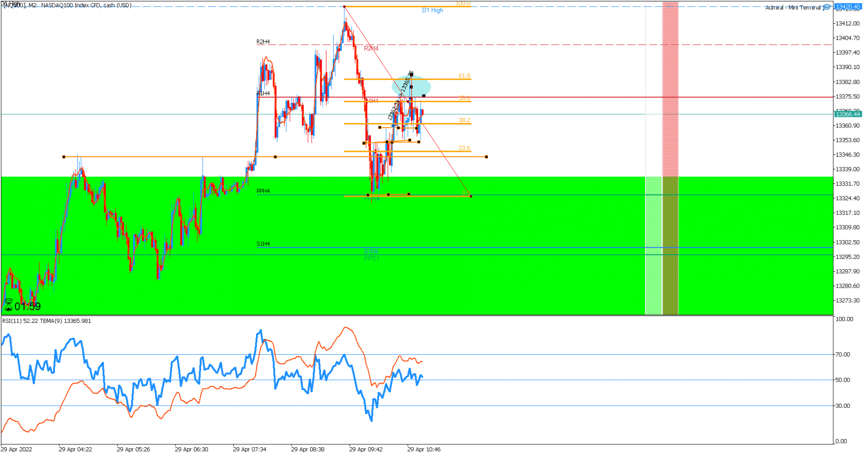Click the Fibonacci 0.0 anchor point handle
This screenshot has width=868, height=455.
tap(471, 196)
